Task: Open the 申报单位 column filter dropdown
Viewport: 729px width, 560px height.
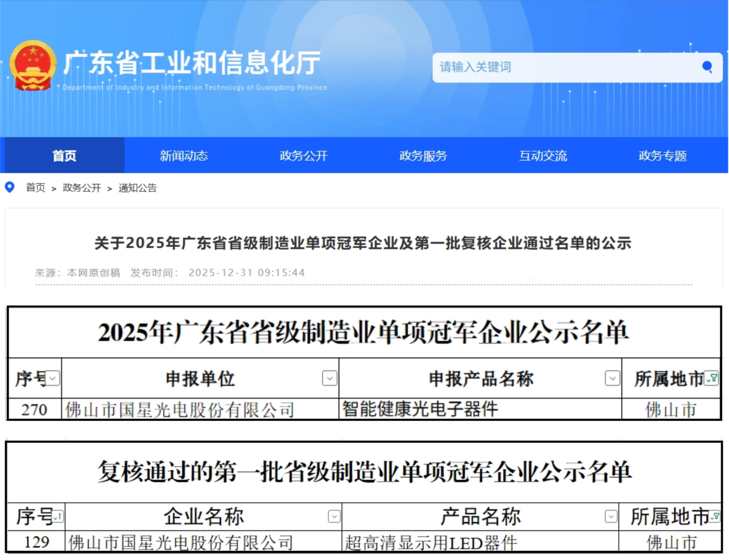Action: click(x=329, y=379)
